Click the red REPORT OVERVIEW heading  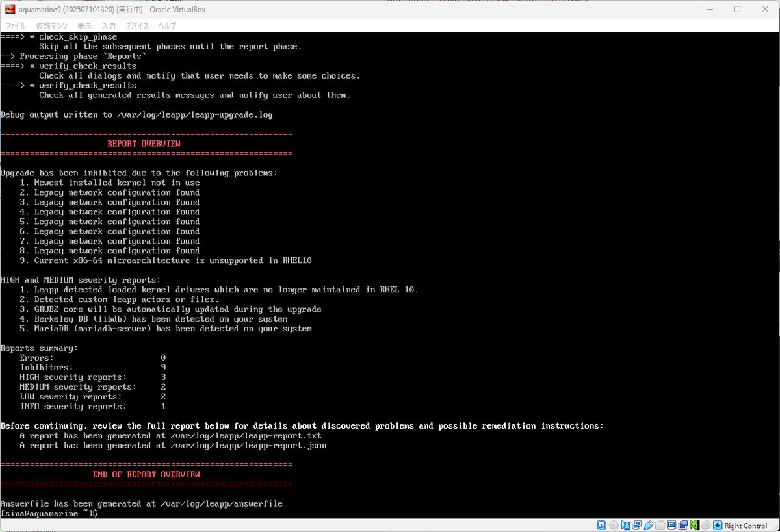(144, 144)
